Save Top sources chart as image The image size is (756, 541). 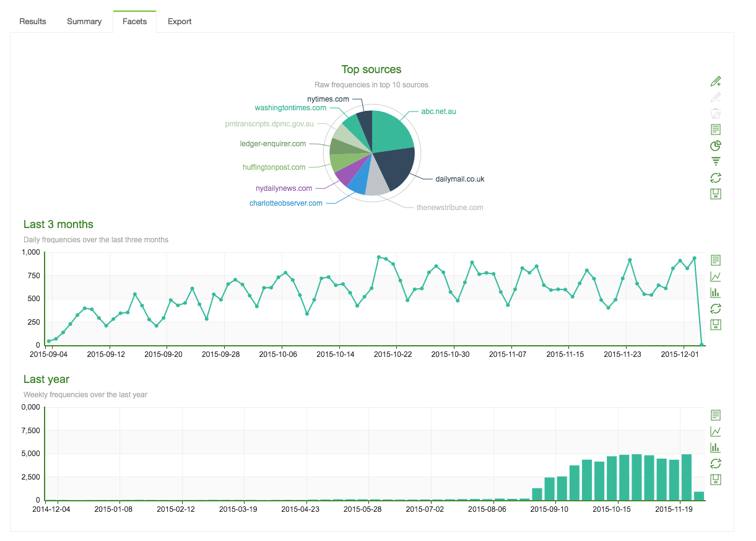716,194
